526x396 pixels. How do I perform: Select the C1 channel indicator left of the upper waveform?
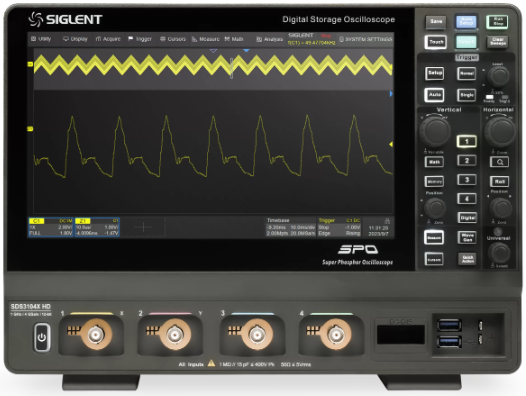[x=30, y=64]
